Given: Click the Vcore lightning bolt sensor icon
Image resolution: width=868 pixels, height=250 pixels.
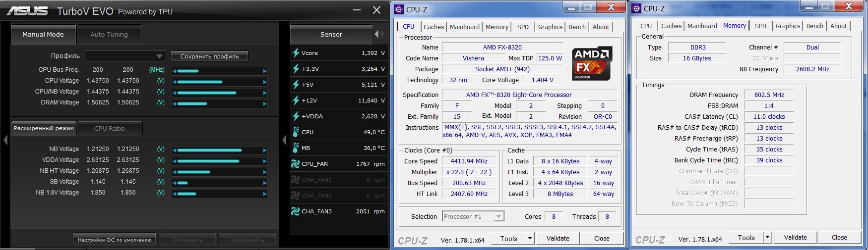Looking at the screenshot, I should tap(296, 53).
